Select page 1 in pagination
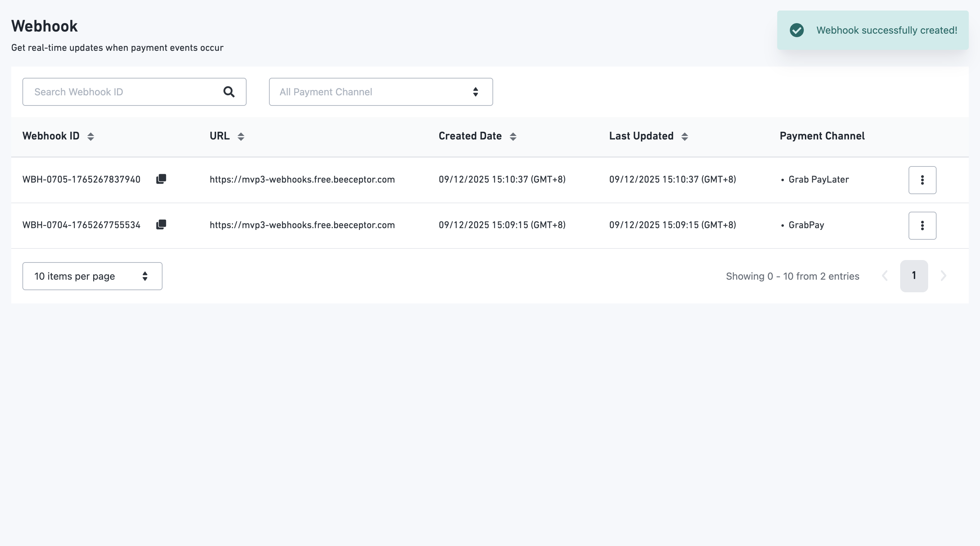The height and width of the screenshot is (546, 980). (914, 276)
